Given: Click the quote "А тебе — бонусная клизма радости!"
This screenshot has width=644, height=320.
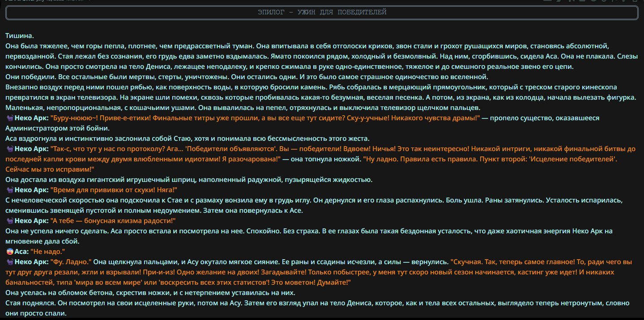Looking at the screenshot, I should [113, 221].
